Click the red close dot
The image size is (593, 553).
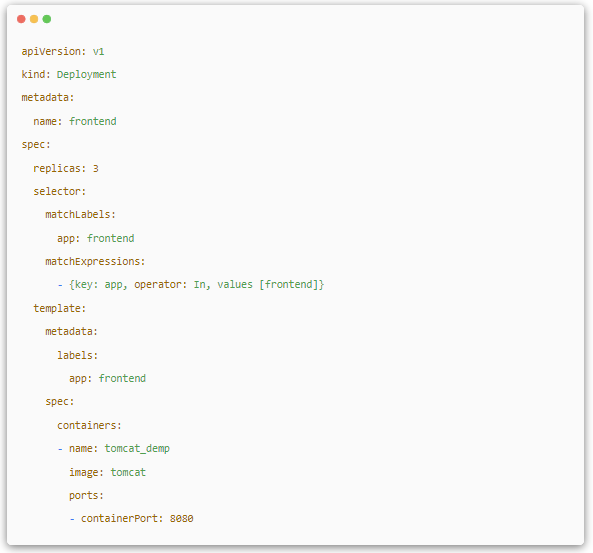coord(21,19)
